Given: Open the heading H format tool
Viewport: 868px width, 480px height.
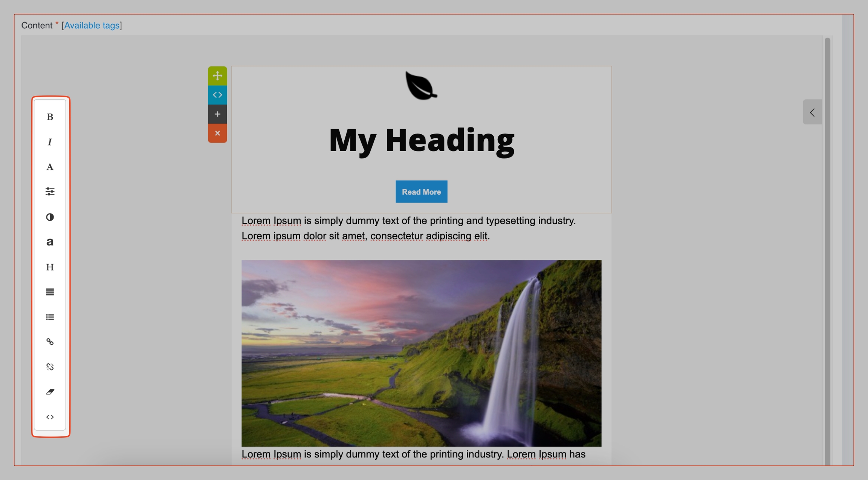Looking at the screenshot, I should point(50,267).
